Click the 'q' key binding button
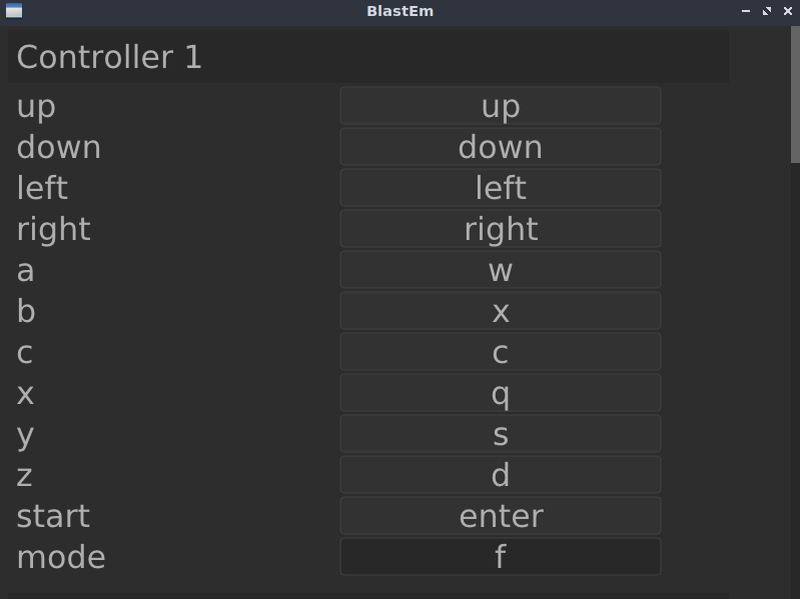This screenshot has height=599, width=800. click(x=500, y=393)
